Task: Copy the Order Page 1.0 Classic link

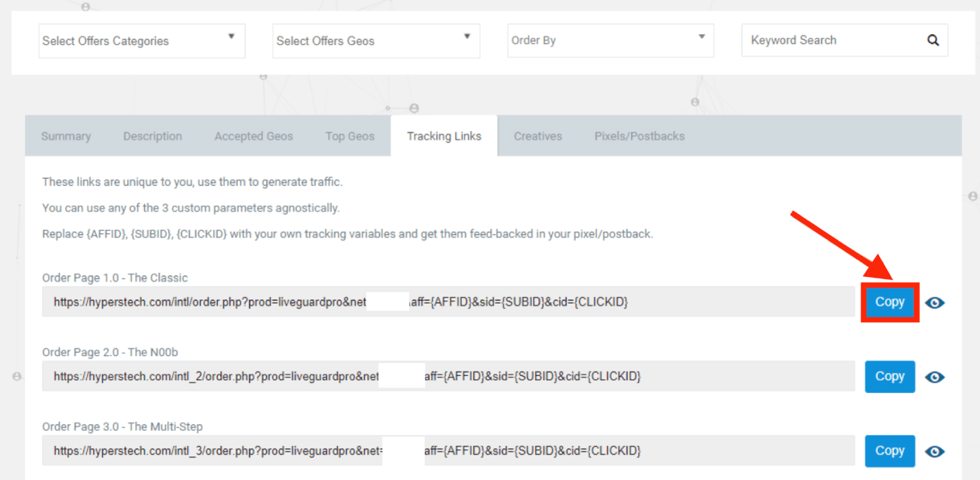Action: click(x=890, y=302)
